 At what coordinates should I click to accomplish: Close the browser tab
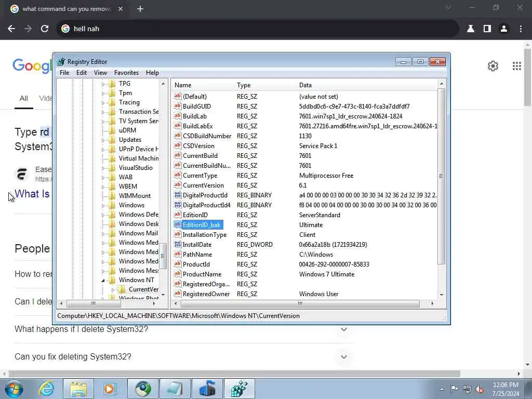click(x=121, y=9)
